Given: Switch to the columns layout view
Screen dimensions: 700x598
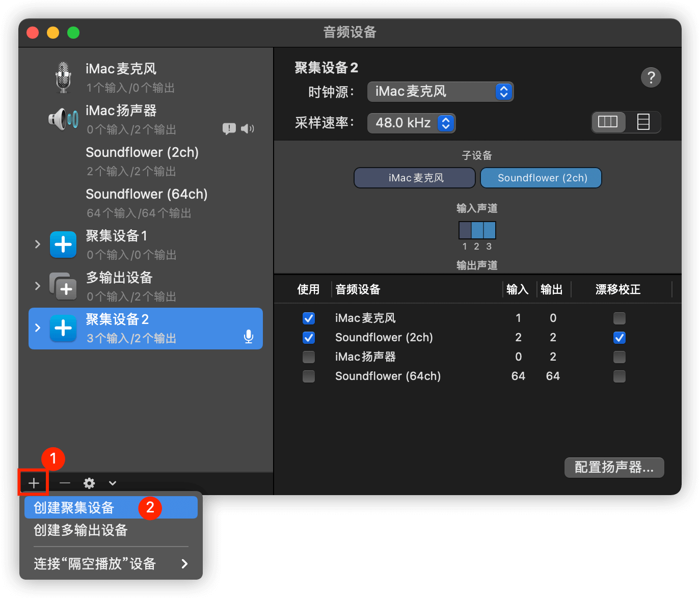Looking at the screenshot, I should 608,122.
